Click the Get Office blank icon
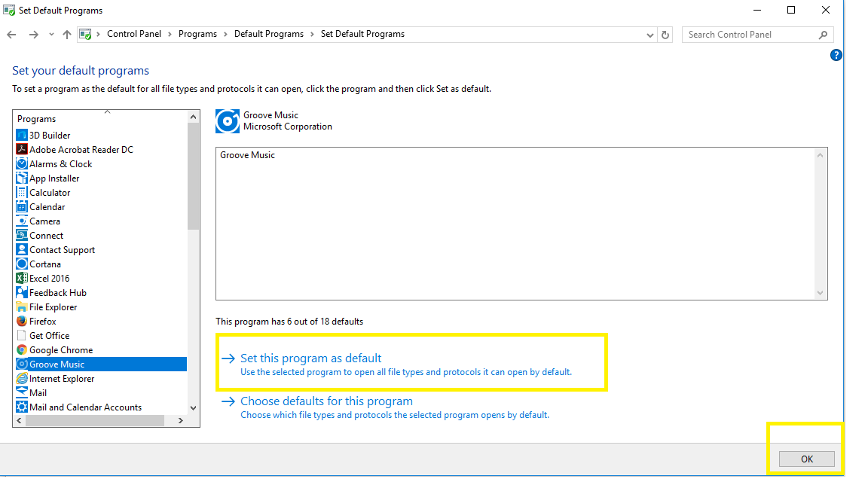The width and height of the screenshot is (868, 488). click(22, 336)
